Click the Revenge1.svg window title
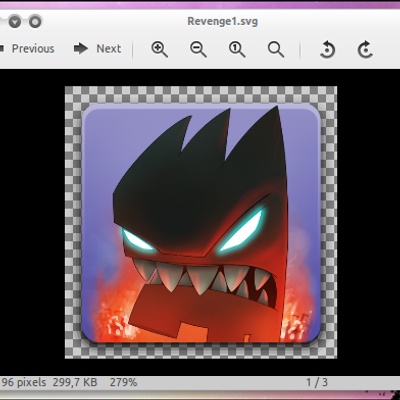The image size is (400, 400). pyautogui.click(x=223, y=22)
